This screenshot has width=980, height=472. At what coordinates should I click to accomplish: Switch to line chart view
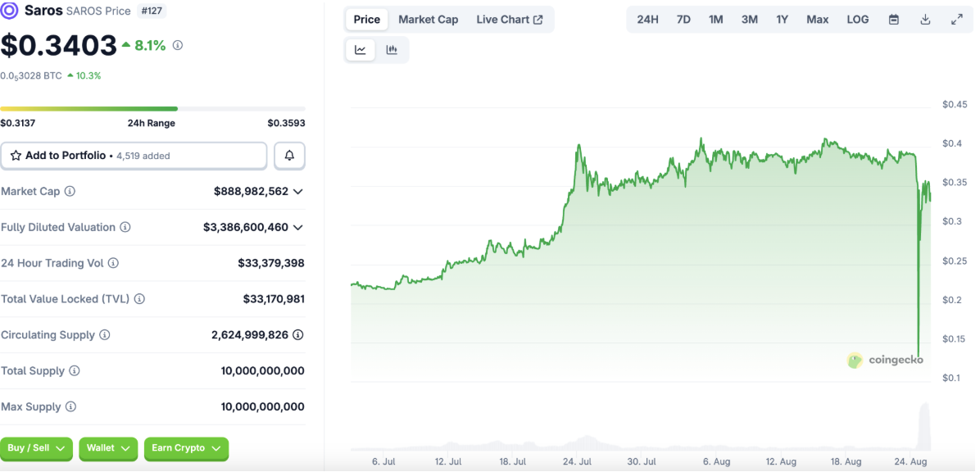pos(361,50)
